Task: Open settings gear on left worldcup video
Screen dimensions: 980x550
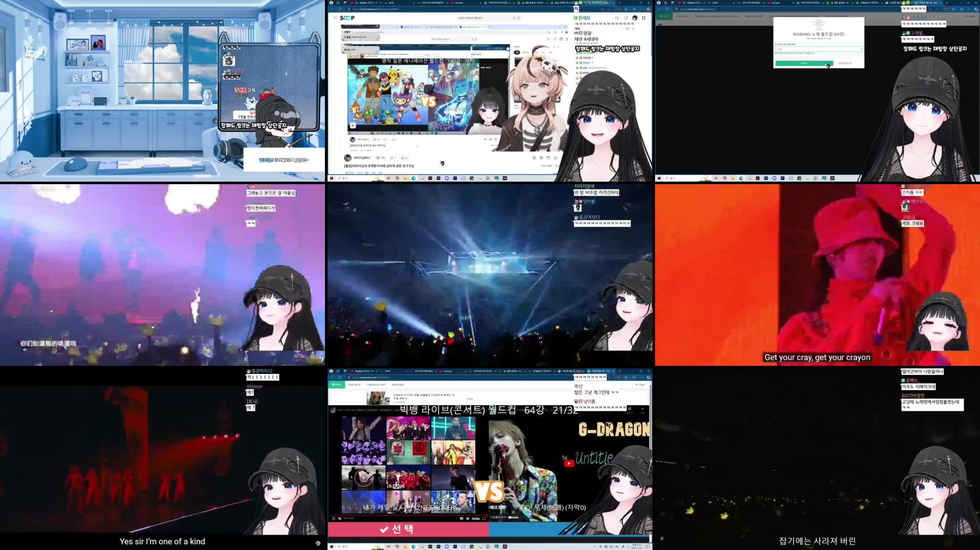Action: coord(468,518)
